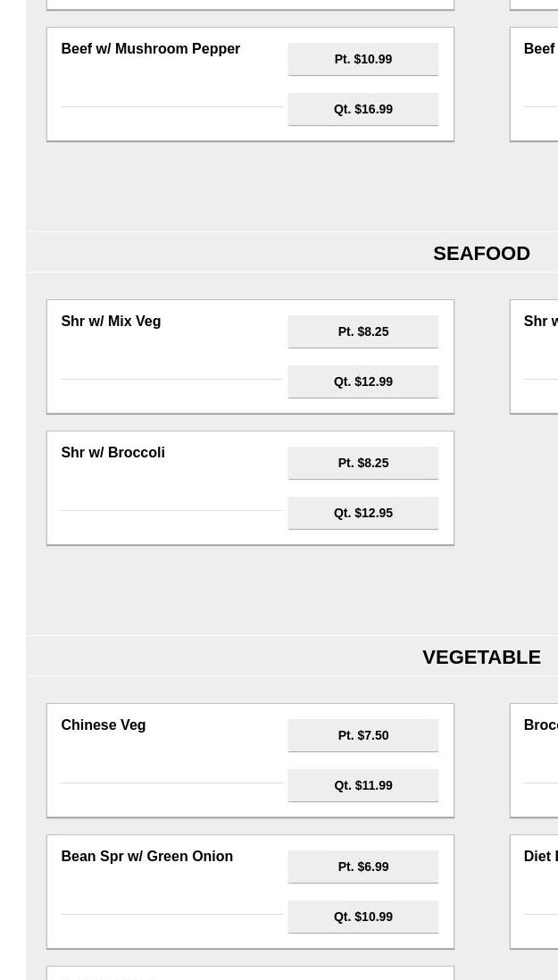Screen dimensions: 558x980
Task: Click the Shr w/ Mix Veg item name
Action: click(111, 322)
